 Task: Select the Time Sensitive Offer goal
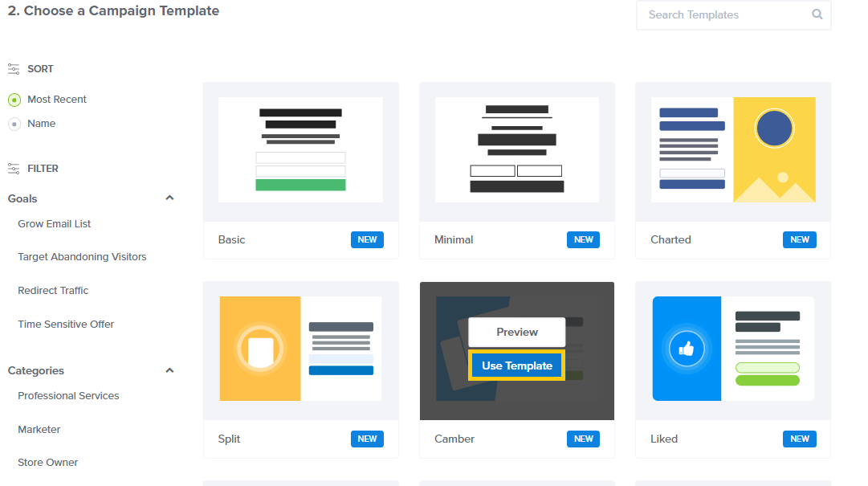[x=65, y=324]
